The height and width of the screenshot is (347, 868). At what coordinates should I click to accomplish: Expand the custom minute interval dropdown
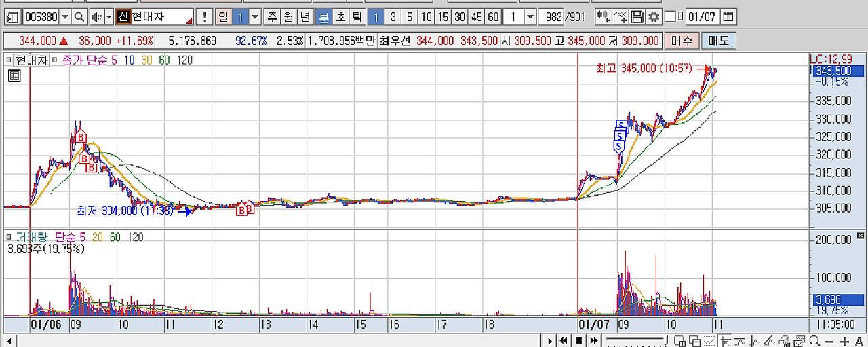[x=530, y=17]
